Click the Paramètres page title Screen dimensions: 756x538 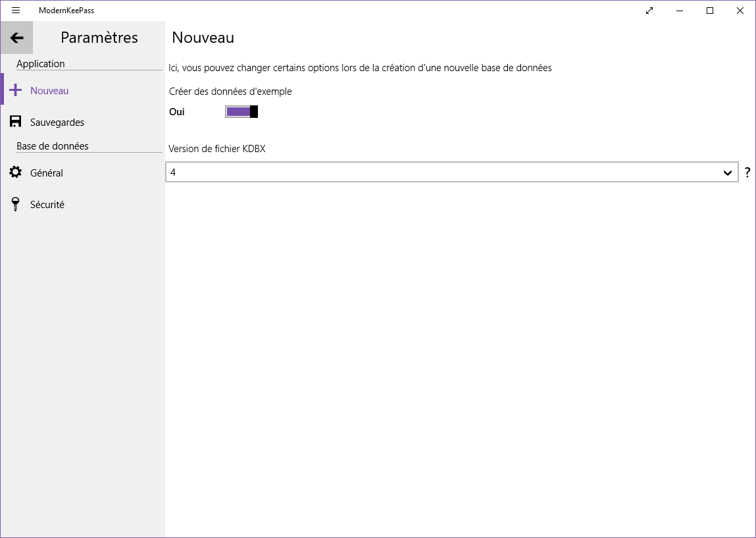click(x=99, y=38)
